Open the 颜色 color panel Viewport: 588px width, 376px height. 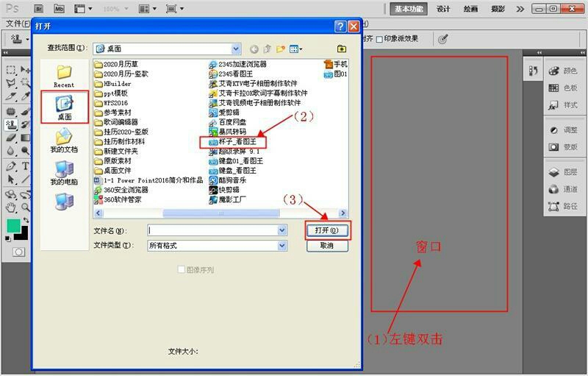pos(563,71)
